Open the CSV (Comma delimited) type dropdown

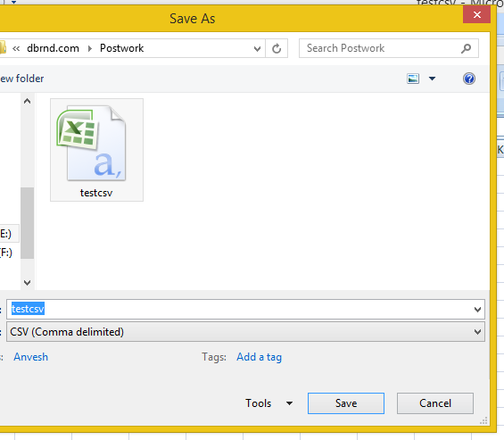click(x=245, y=332)
